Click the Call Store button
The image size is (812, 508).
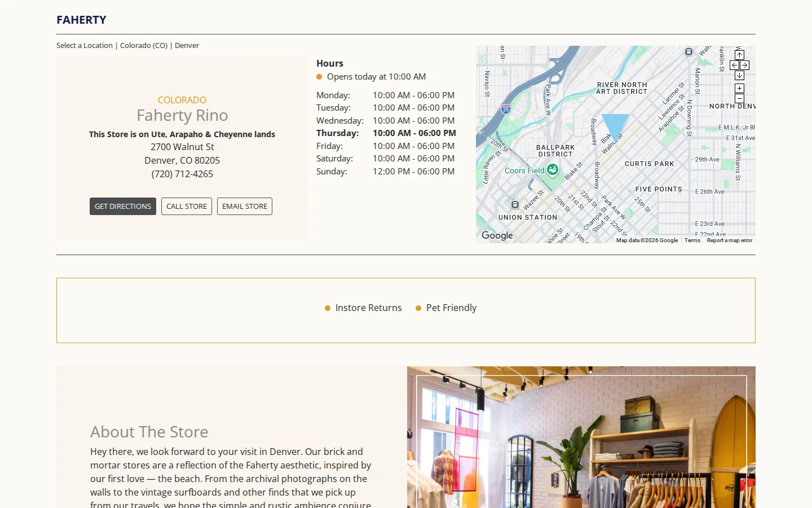(x=187, y=206)
